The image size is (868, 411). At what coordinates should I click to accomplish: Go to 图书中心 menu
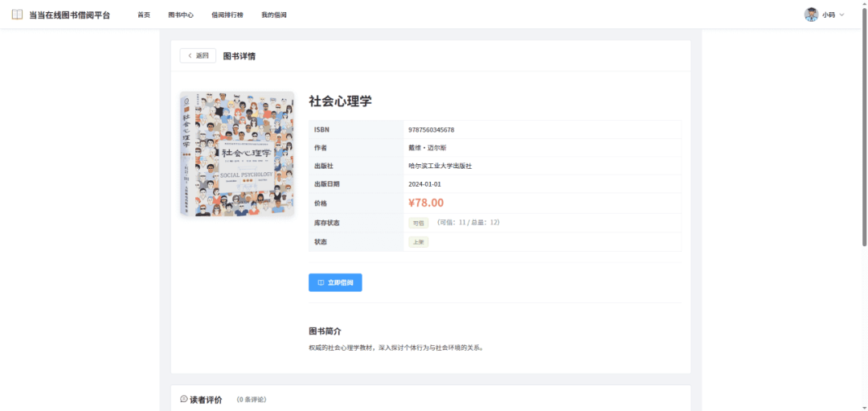pos(181,15)
